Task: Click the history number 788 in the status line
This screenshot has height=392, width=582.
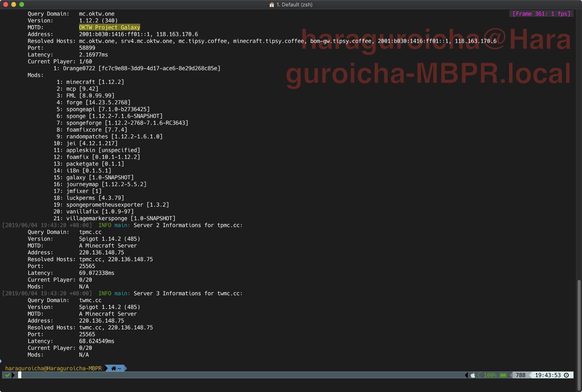Action: click(x=521, y=375)
